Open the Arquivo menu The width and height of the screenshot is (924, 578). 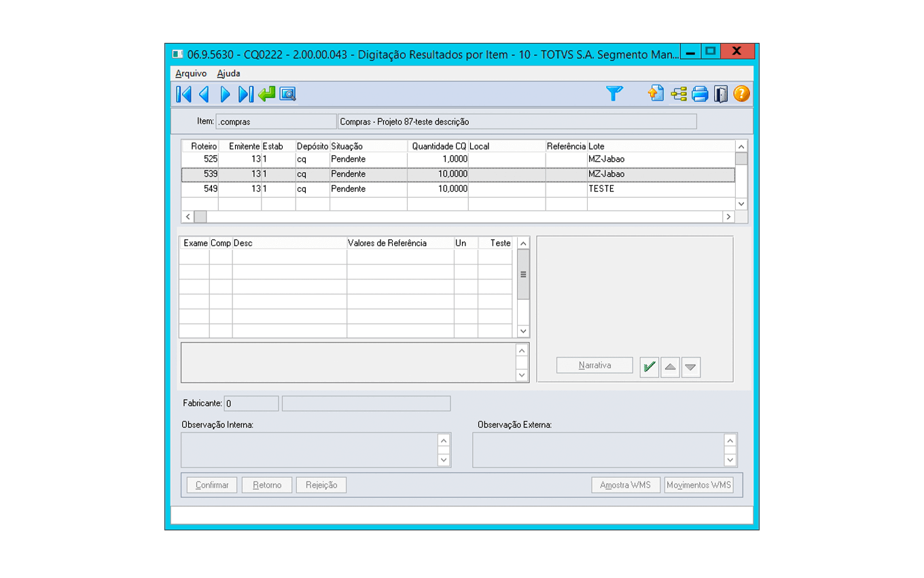coord(191,73)
